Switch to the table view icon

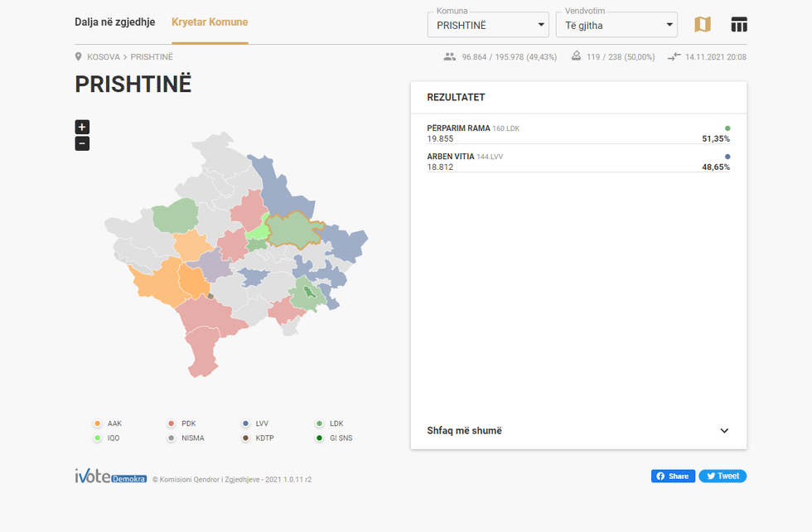pyautogui.click(x=739, y=25)
